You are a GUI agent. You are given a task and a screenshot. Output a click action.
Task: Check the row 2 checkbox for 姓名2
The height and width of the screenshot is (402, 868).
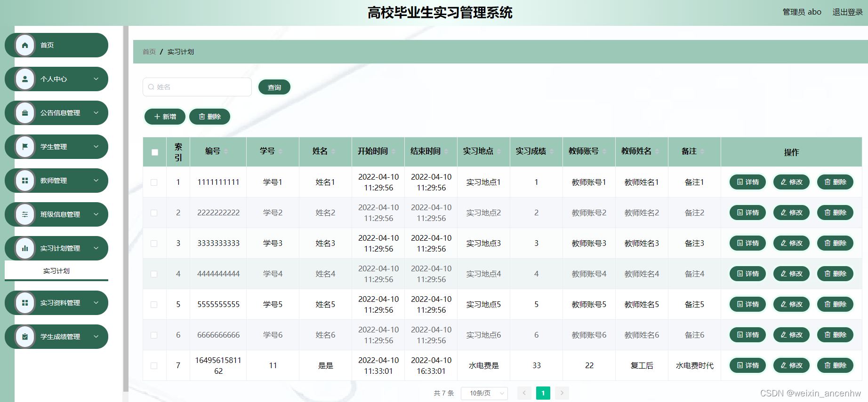[x=154, y=213]
